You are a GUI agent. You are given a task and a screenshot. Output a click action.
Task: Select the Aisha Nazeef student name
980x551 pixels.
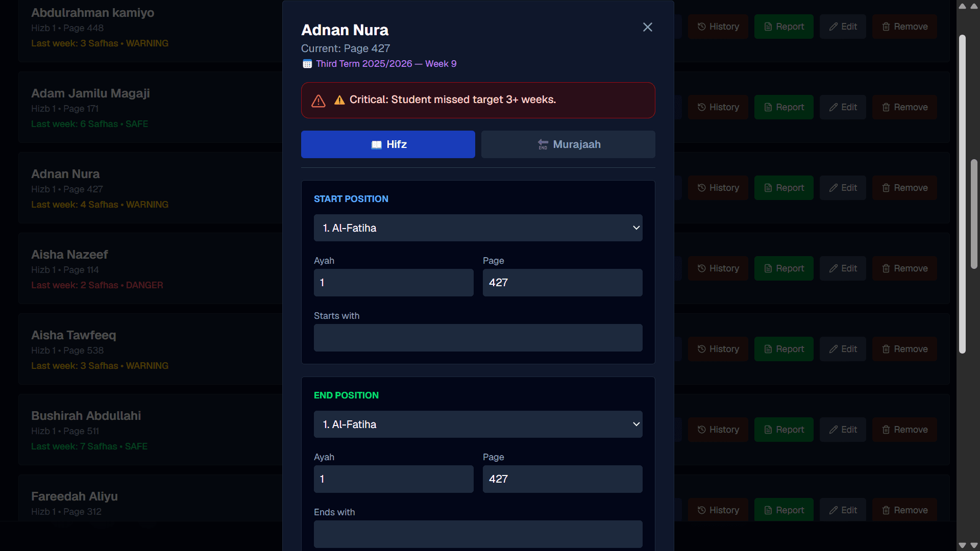pyautogui.click(x=69, y=255)
